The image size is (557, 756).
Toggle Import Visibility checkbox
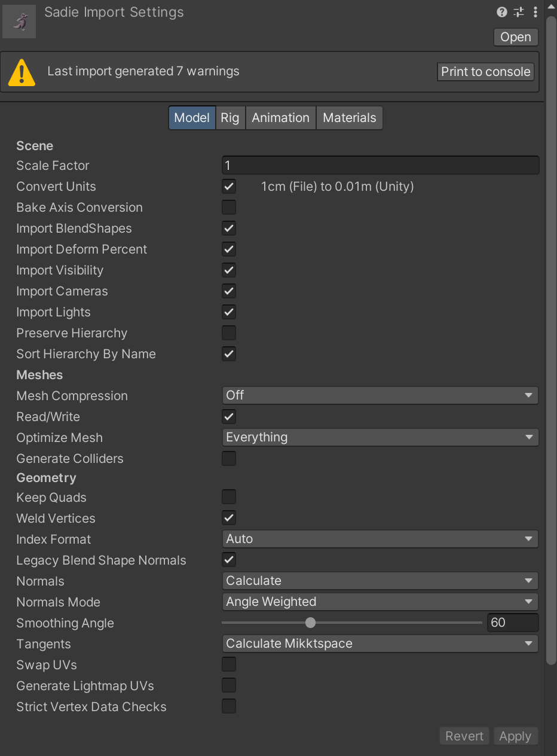click(229, 270)
